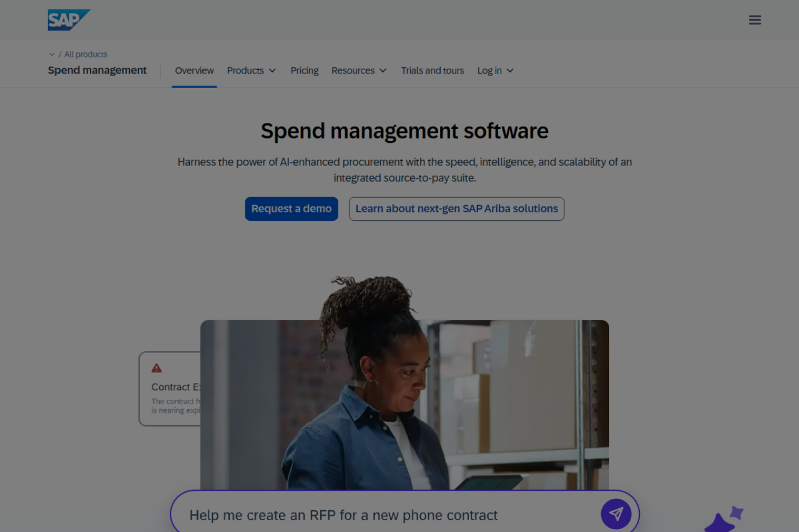799x532 pixels.
Task: Open the Pricing tab
Action: (305, 70)
